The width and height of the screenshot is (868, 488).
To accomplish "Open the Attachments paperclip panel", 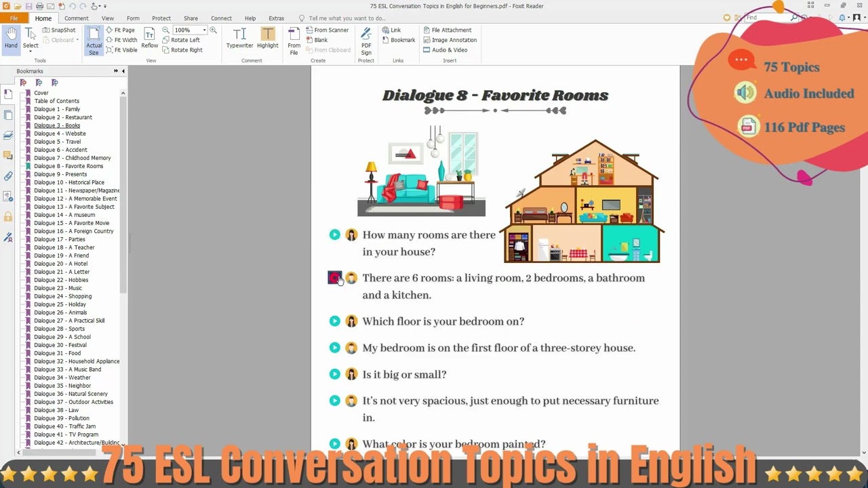I will pyautogui.click(x=8, y=176).
